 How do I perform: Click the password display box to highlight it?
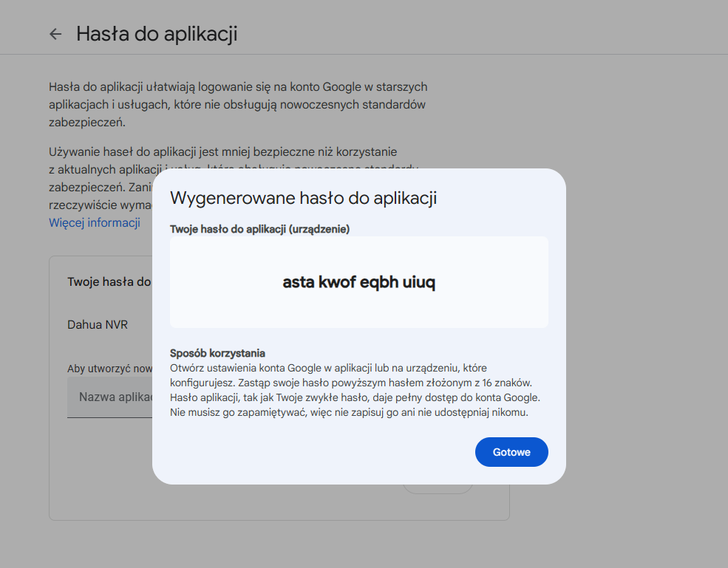pos(359,281)
